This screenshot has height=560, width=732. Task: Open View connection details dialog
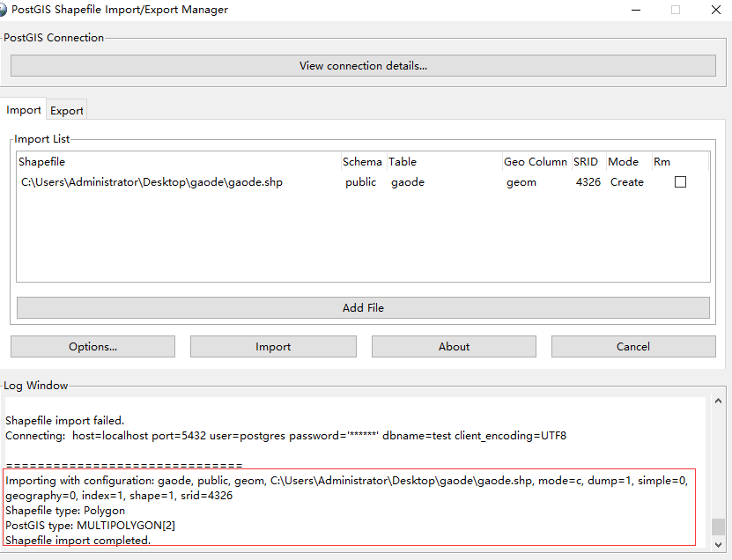[x=363, y=64]
